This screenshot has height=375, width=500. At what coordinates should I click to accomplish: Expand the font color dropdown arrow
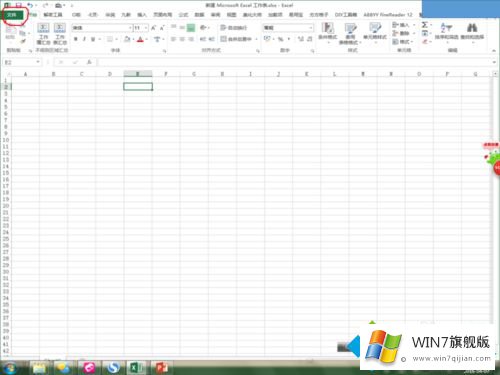(146, 39)
